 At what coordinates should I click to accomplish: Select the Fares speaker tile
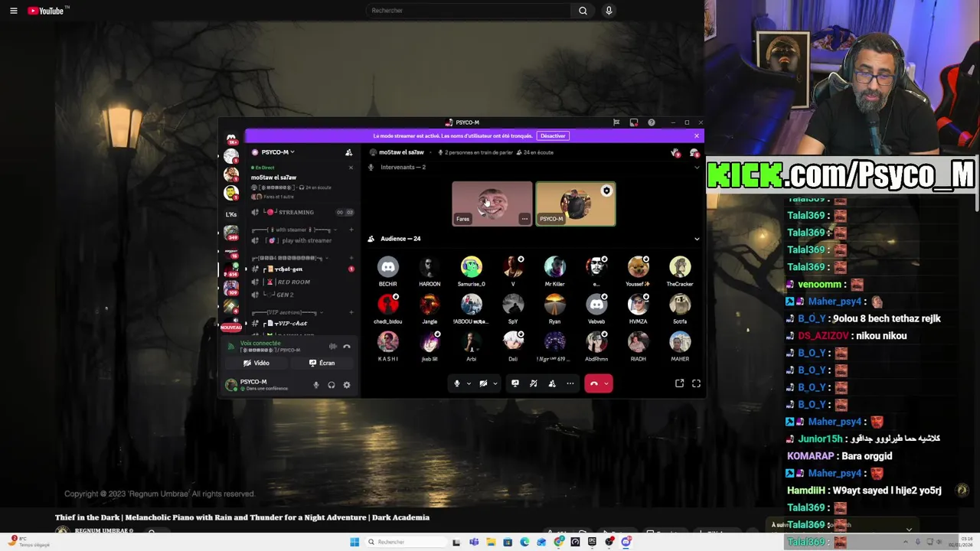point(492,204)
